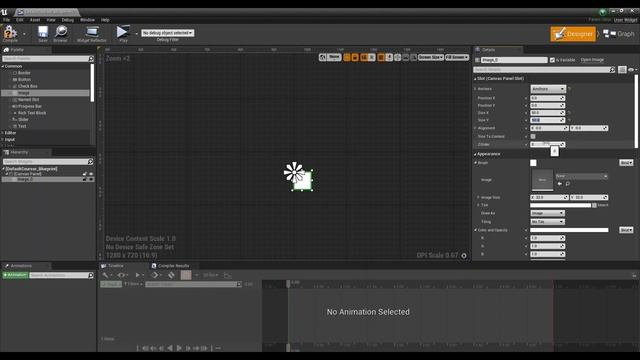Viewport: 640px width, 360px height.
Task: Toggle visibility of Image_0 in Hierarchy
Action: coord(91,179)
